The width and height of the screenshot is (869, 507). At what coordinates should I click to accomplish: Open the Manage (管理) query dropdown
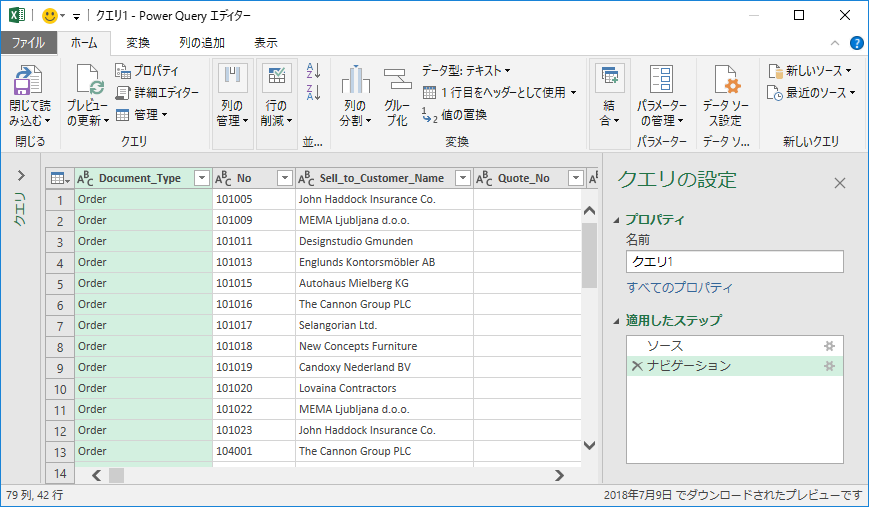coord(141,115)
